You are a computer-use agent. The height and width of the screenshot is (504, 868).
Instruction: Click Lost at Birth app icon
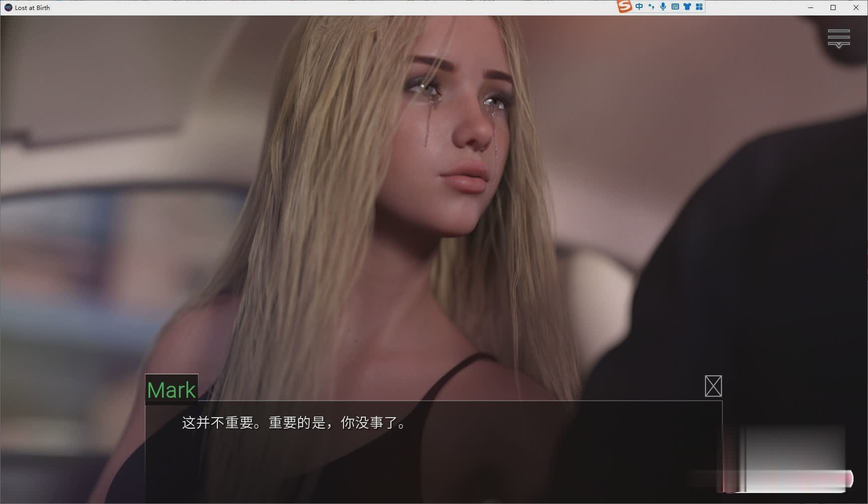coord(8,7)
